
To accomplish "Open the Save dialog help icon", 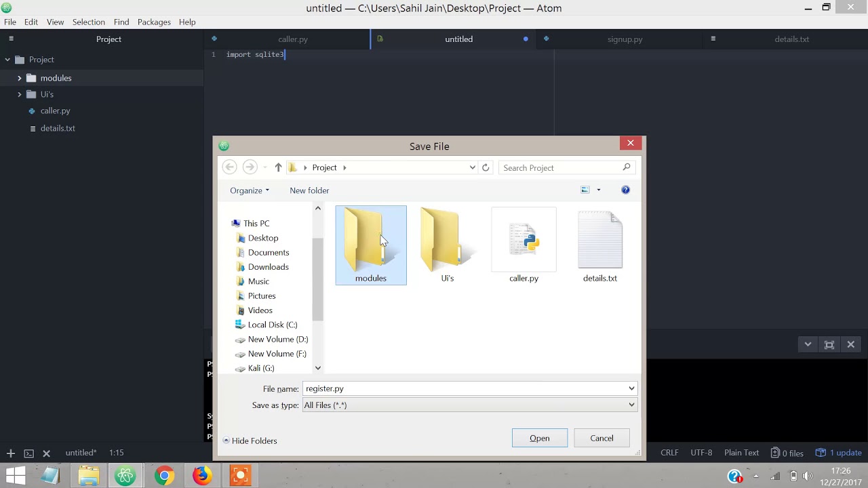I will click(625, 190).
